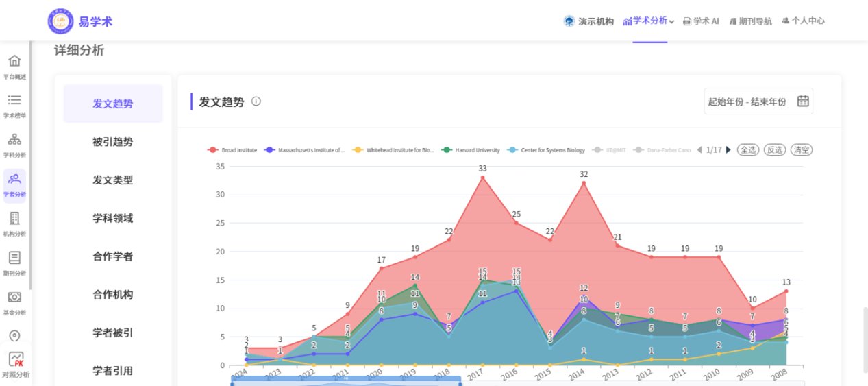Toggle Center for Systems Biology legend series
The width and height of the screenshot is (868, 386).
[547, 150]
